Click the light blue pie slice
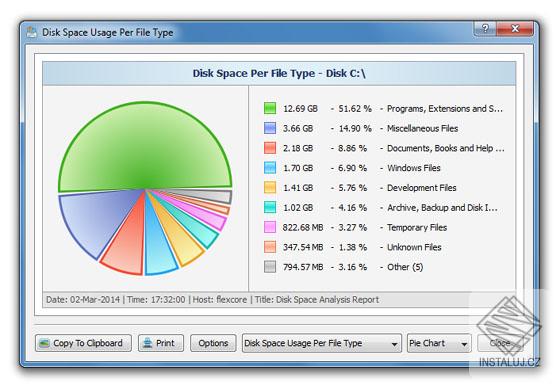The width and height of the screenshot is (560, 389). 157,250
